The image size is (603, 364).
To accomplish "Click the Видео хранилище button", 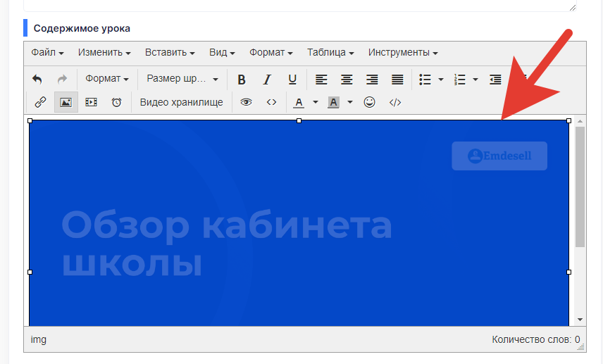I will tap(182, 102).
